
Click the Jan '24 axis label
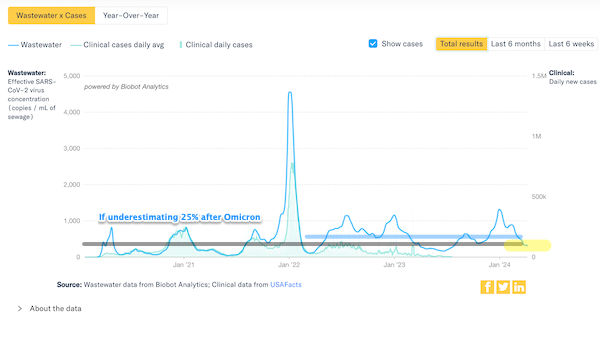coord(500,265)
